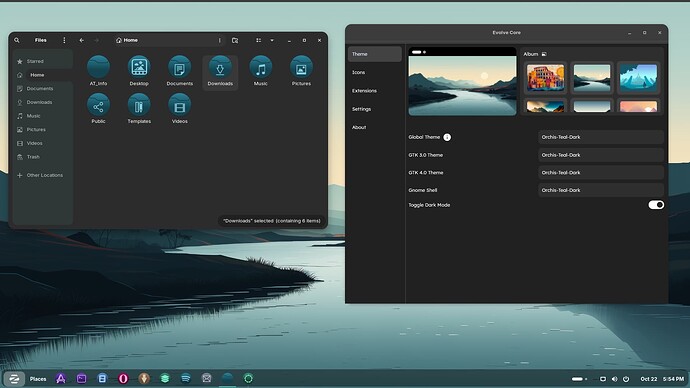
Task: Open GTK 3.0 Theme dropdown
Action: click(x=601, y=155)
